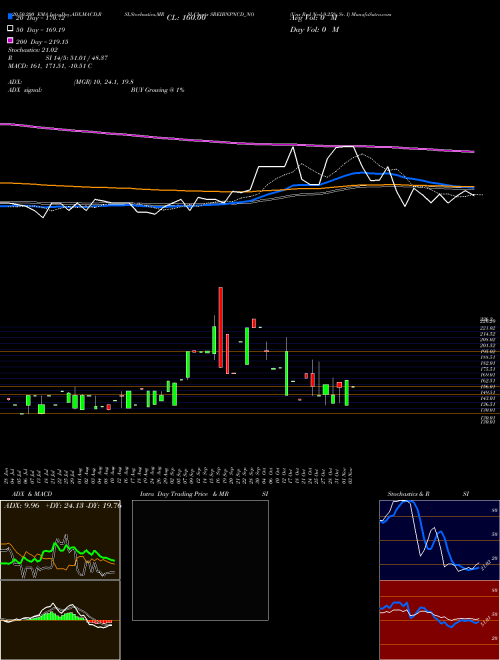Open the blue Stochastics chart panel

point(439,540)
